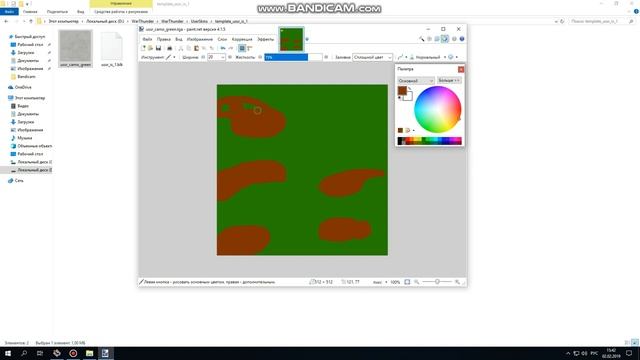This screenshot has width=640, height=360.
Task: Open the Заливка fill style dropdown
Action: point(372,57)
